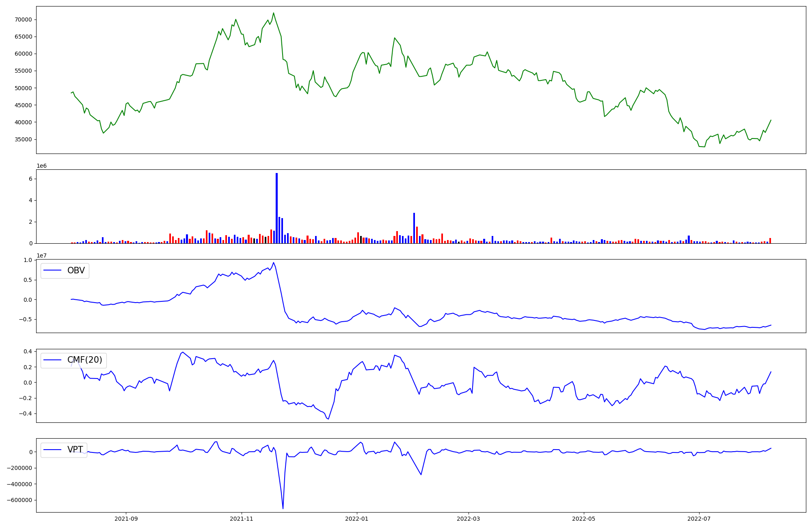Click the 2021-11 x-axis date label
The height and width of the screenshot is (528, 812).
[242, 518]
